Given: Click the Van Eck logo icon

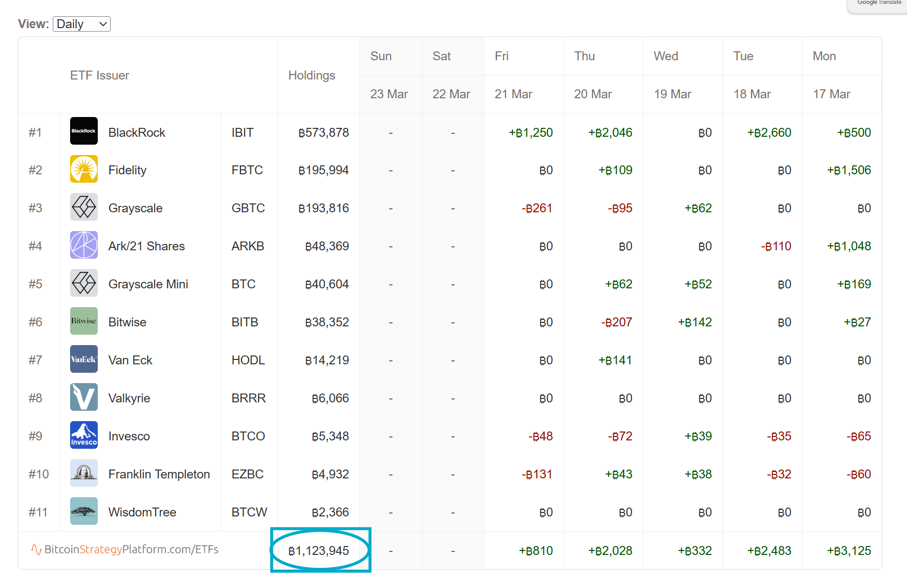Looking at the screenshot, I should [x=83, y=359].
